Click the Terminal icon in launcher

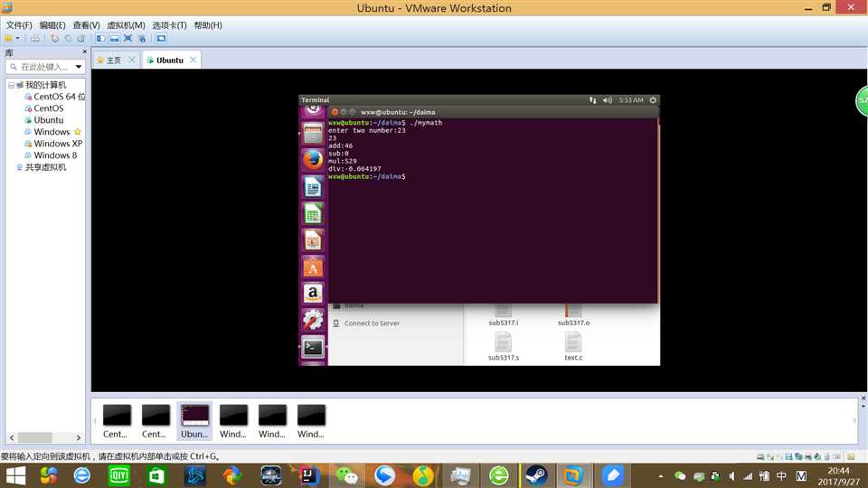click(313, 347)
